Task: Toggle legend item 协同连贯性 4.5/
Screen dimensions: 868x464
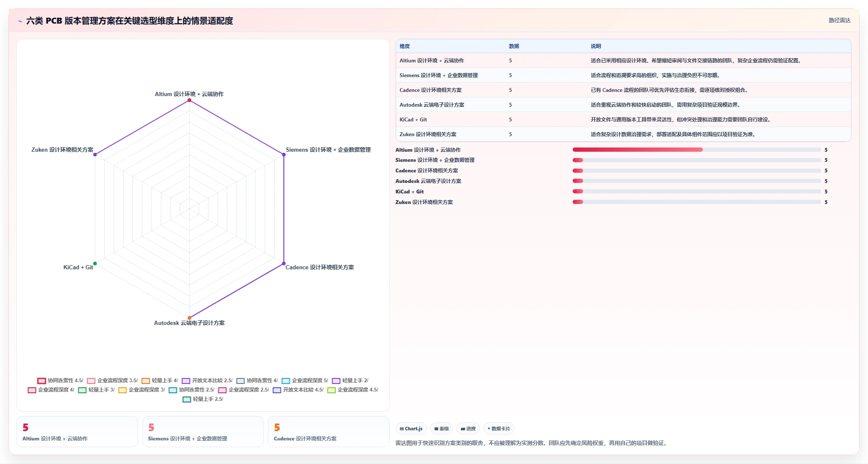Action: (60, 381)
